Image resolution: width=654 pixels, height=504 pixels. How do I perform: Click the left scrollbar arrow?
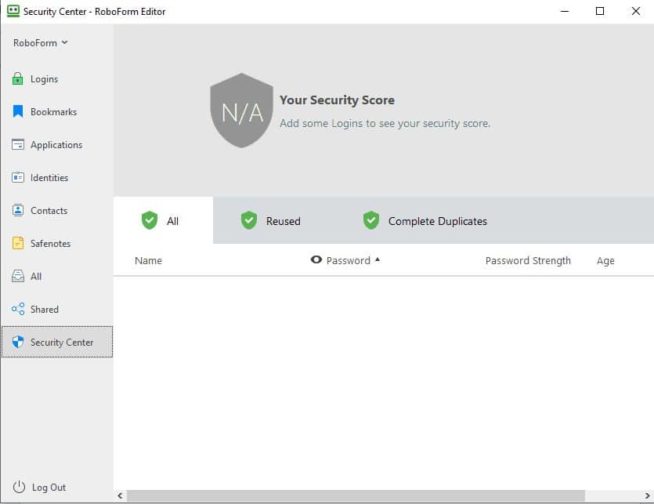pos(120,496)
